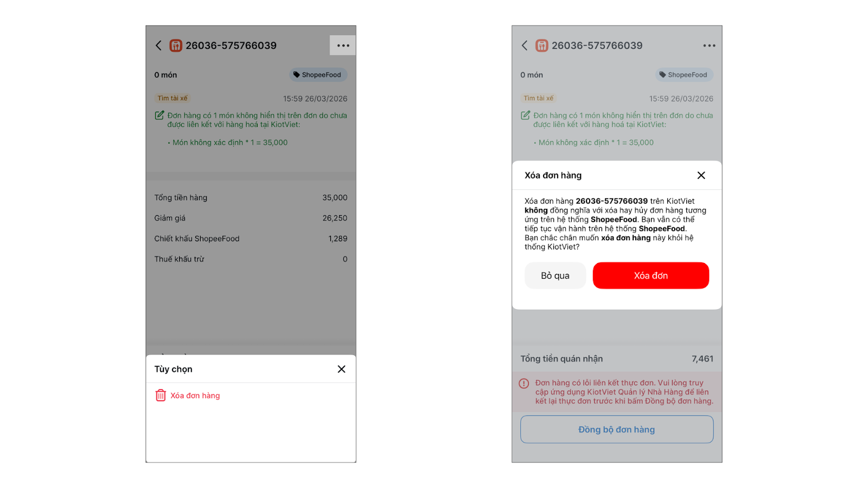The width and height of the screenshot is (868, 488).
Task: Confirm with red Xóa đơn button
Action: pyautogui.click(x=650, y=275)
